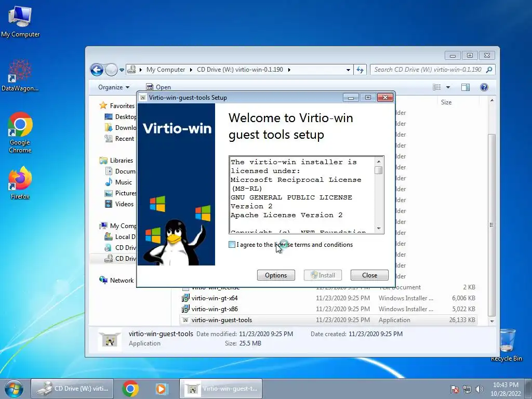
Task: Open volume speaker tray icon
Action: [x=480, y=389]
